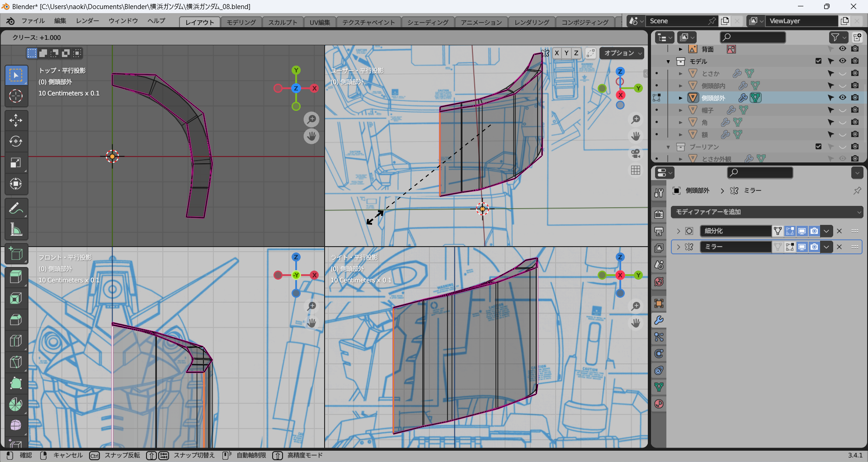Select the Move tool in toolbar
The image size is (868, 462).
click(x=16, y=120)
